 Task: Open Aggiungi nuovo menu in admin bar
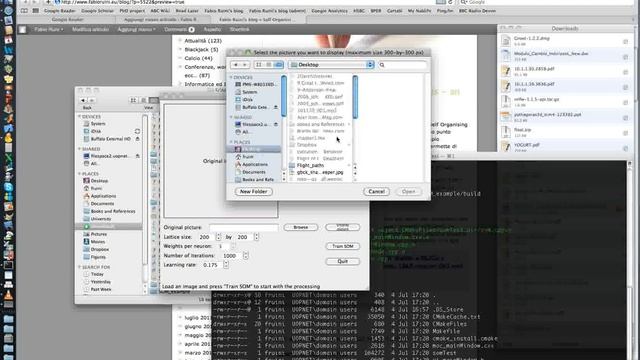click(x=136, y=29)
